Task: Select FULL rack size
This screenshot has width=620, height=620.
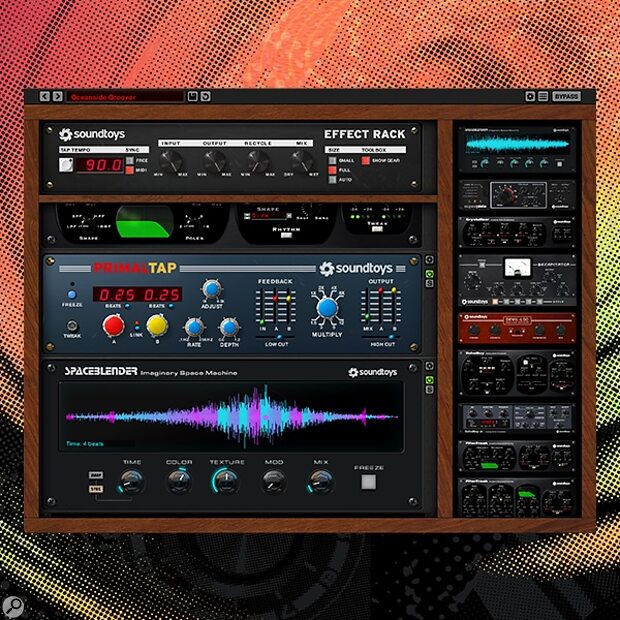Action: click(333, 170)
